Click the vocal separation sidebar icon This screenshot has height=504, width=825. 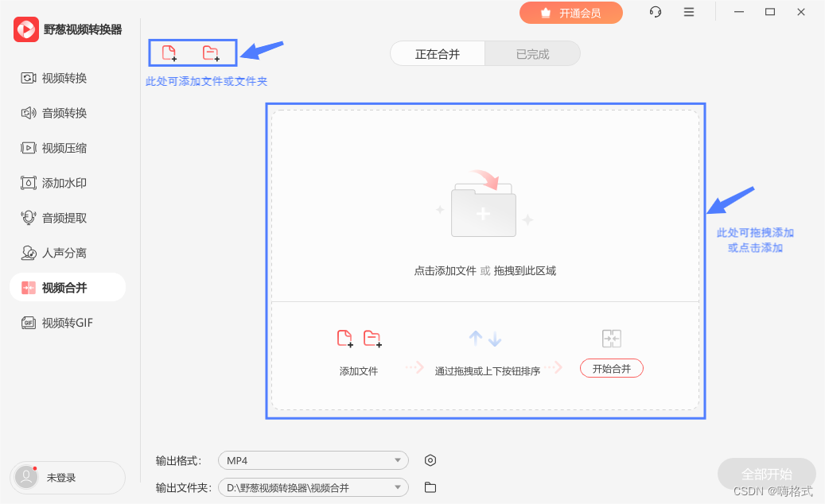[x=29, y=253]
